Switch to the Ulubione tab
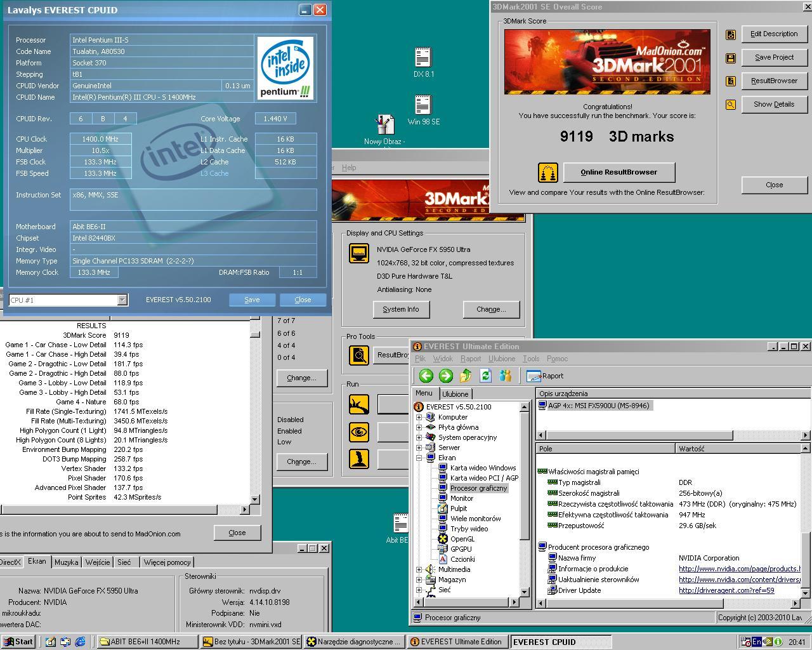 coord(455,394)
